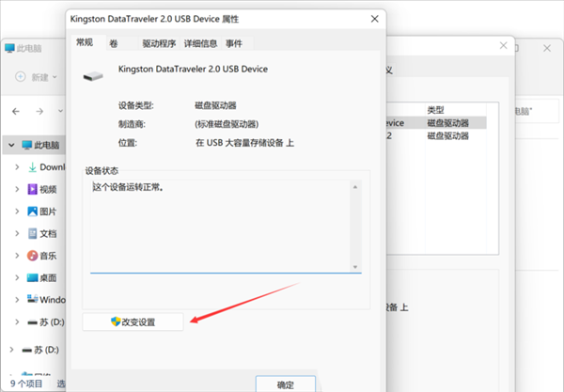Click the 改变设置 button with shield icon
This screenshot has height=392, width=564.
(133, 321)
